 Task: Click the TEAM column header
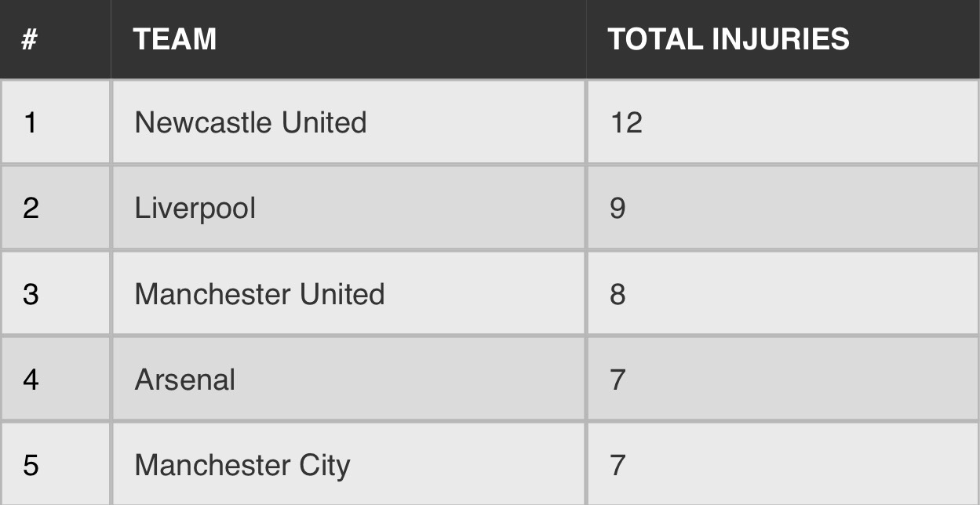348,39
